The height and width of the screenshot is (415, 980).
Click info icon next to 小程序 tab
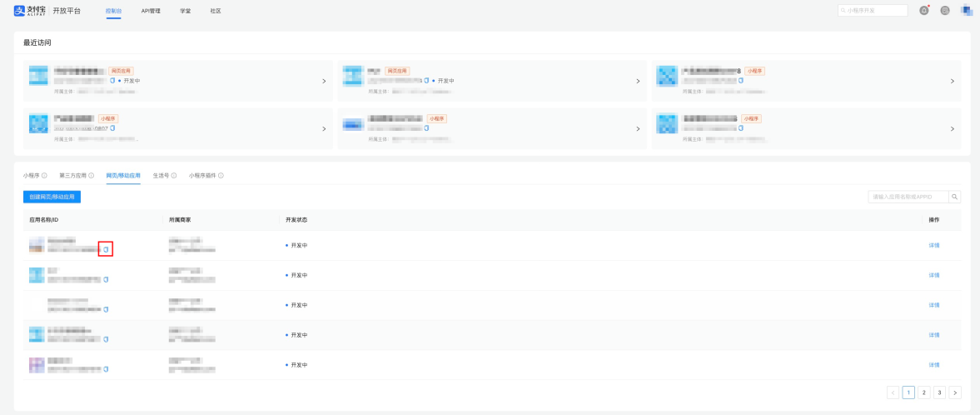[44, 176]
